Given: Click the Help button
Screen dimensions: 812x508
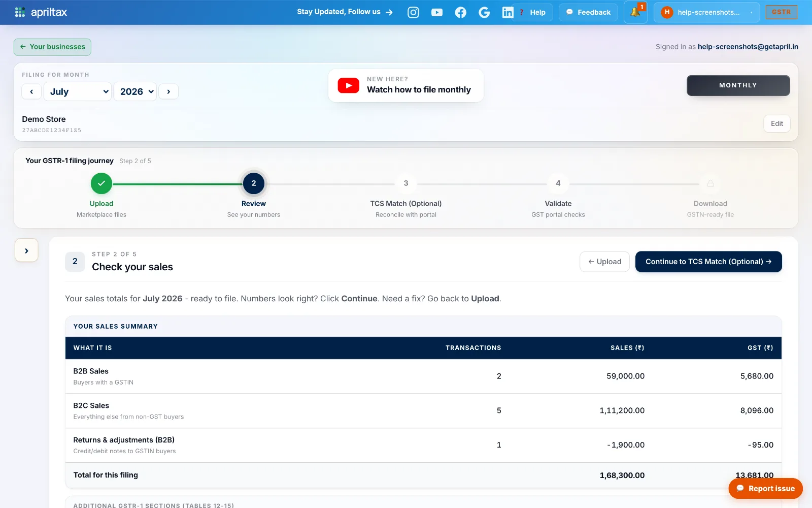Looking at the screenshot, I should (533, 12).
